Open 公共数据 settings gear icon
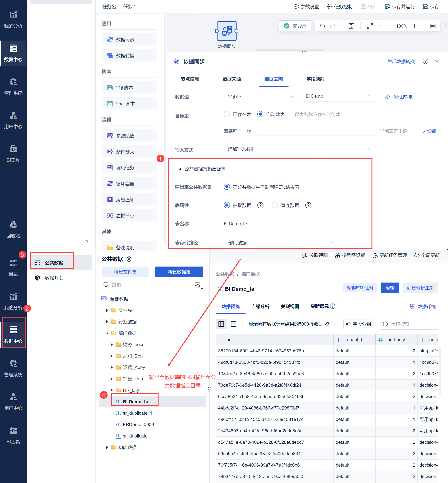The image size is (448, 483). click(x=129, y=259)
